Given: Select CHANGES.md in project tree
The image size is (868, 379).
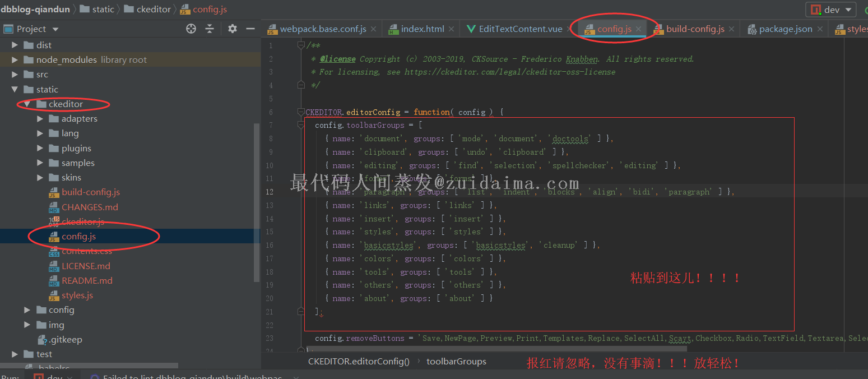Looking at the screenshot, I should pyautogui.click(x=90, y=207).
